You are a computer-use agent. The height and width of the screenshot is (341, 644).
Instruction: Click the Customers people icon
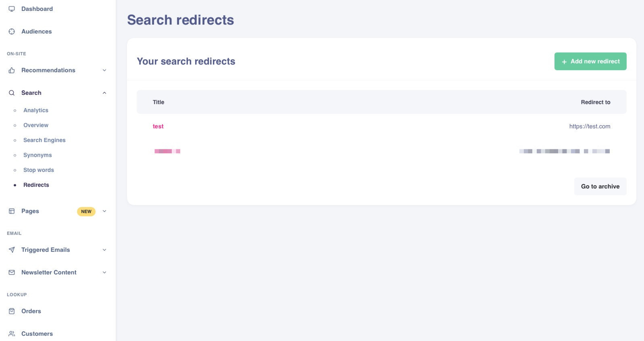(x=12, y=334)
